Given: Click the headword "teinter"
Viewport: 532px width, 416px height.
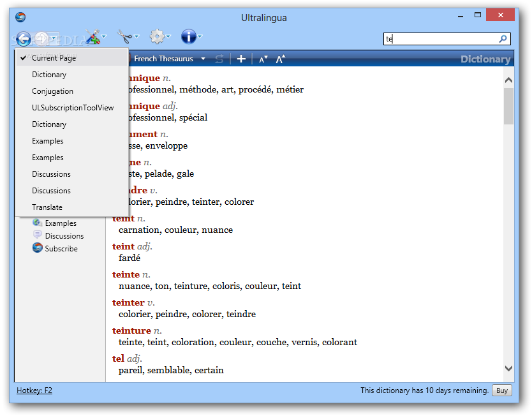Looking at the screenshot, I should 128,302.
